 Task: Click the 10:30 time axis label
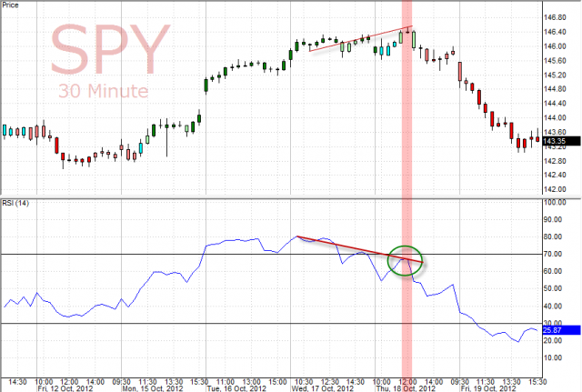[x=304, y=382]
